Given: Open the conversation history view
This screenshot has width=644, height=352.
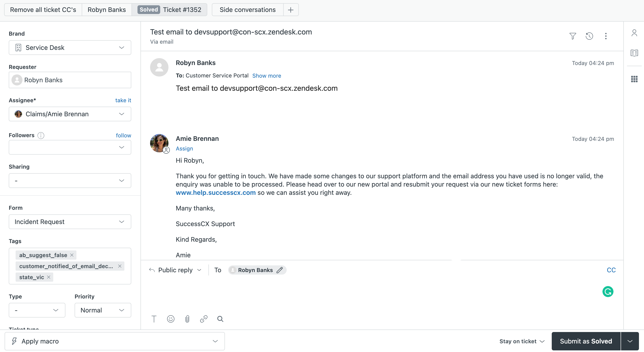Looking at the screenshot, I should click(x=589, y=36).
